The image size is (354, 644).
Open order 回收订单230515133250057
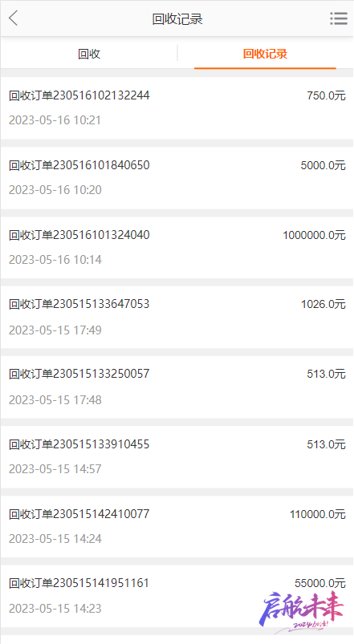(177, 387)
